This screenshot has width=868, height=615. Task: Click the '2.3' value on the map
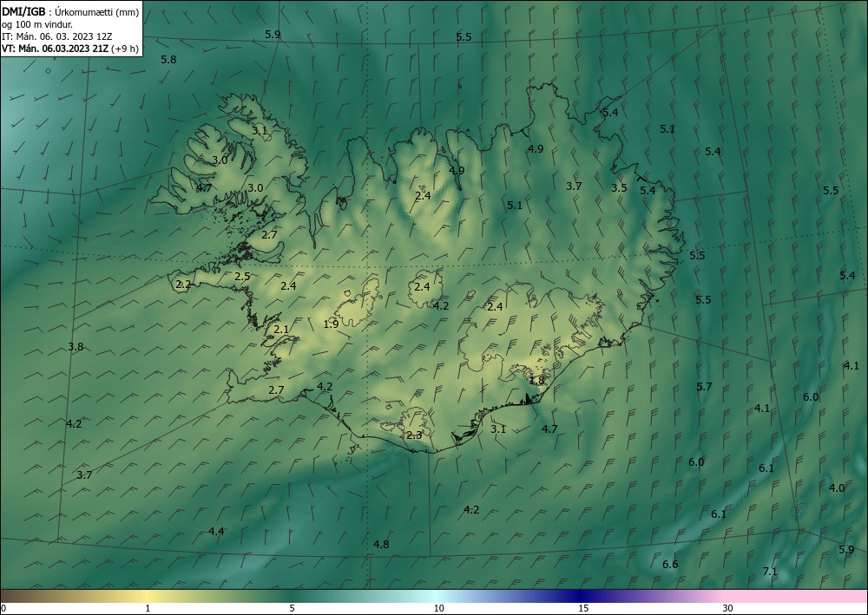(414, 435)
